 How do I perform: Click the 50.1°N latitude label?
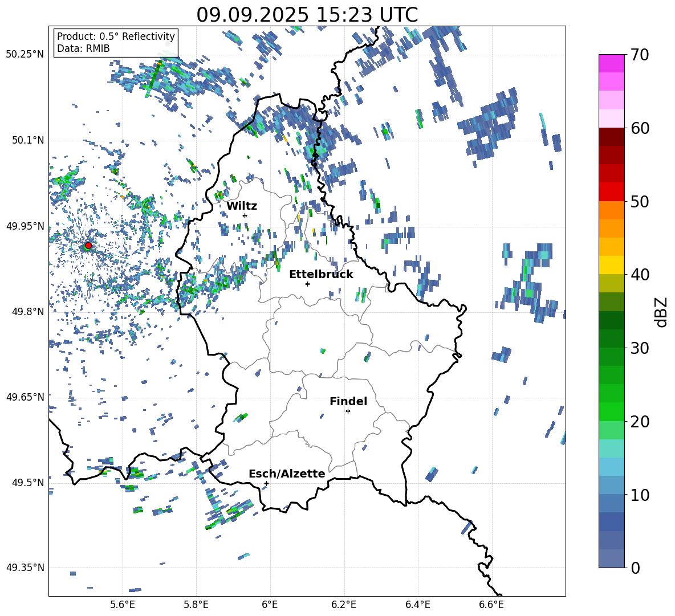pyautogui.click(x=28, y=140)
